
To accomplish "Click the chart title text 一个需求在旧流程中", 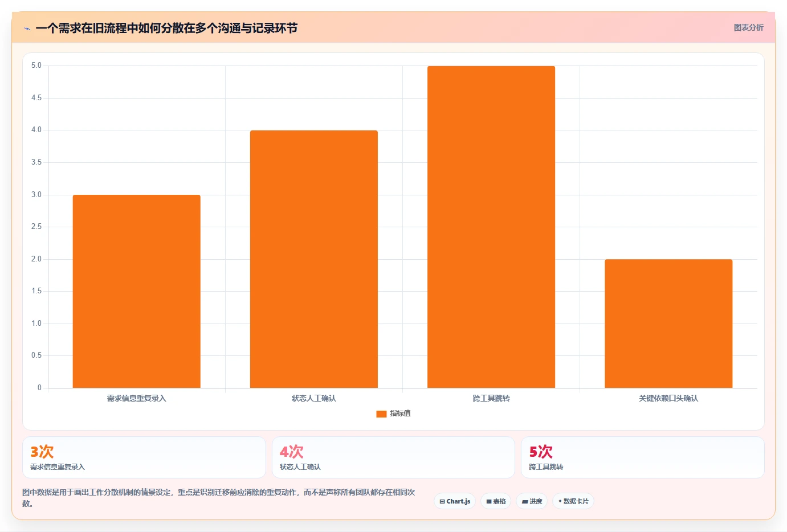I will 87,28.
